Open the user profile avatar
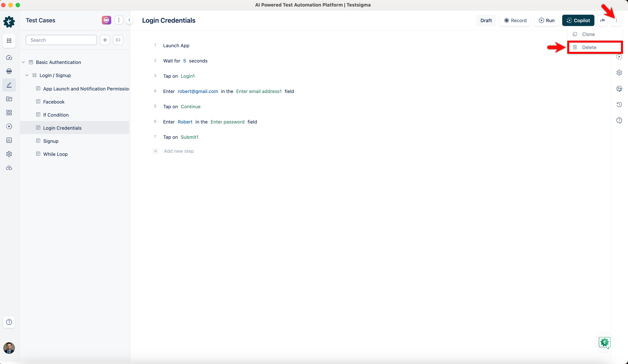Image resolution: width=628 pixels, height=364 pixels. click(9, 348)
